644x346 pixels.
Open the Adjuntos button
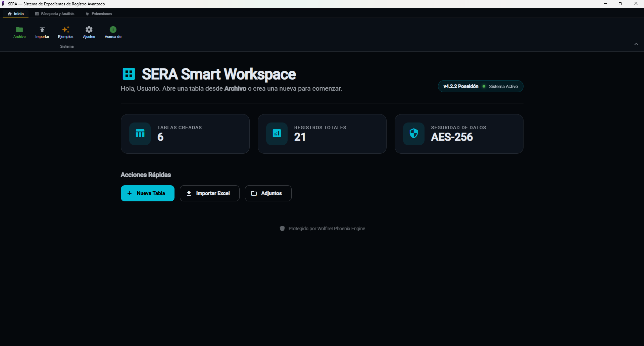click(x=268, y=193)
